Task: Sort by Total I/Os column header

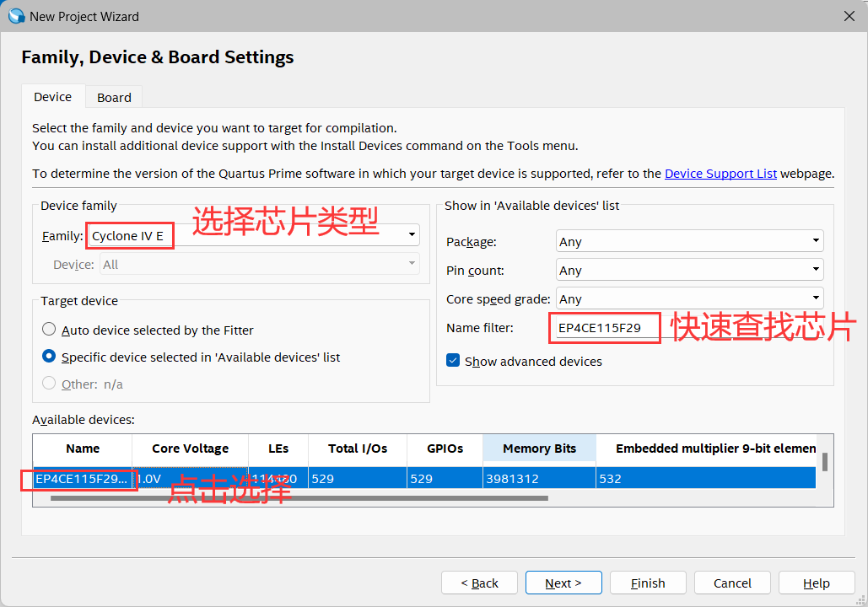Action: click(x=357, y=449)
